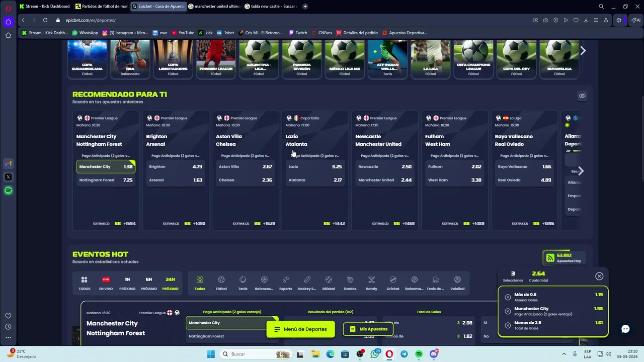Toggle Nottingham Forest odds 7.25 selection
Viewport: 644px width, 362px height.
click(106, 180)
